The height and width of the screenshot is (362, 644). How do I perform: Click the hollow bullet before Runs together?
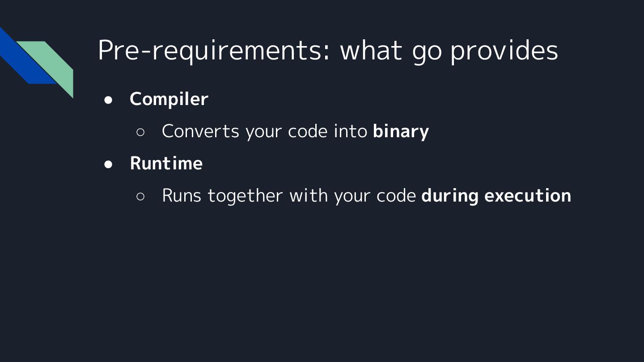point(140,196)
